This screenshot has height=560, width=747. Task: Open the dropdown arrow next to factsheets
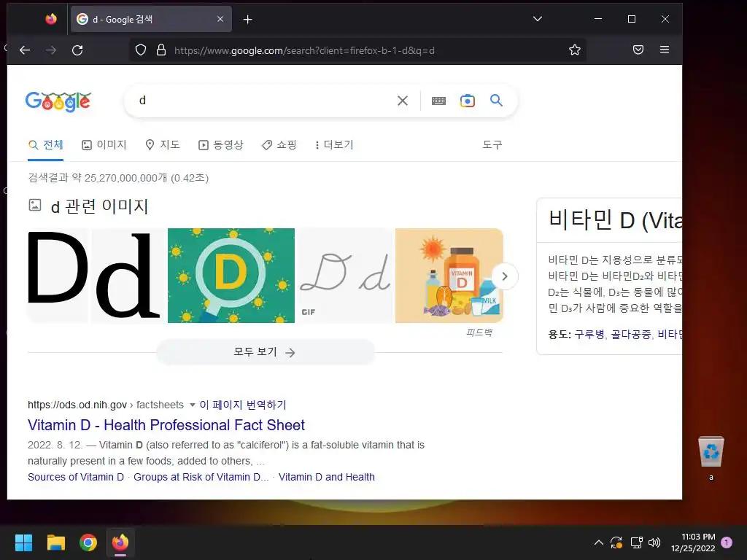point(193,405)
